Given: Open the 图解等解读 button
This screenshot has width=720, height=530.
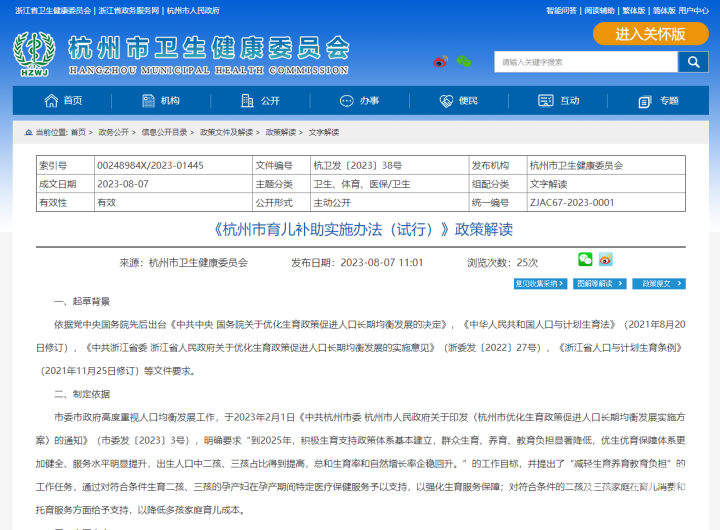Looking at the screenshot, I should pyautogui.click(x=600, y=284).
